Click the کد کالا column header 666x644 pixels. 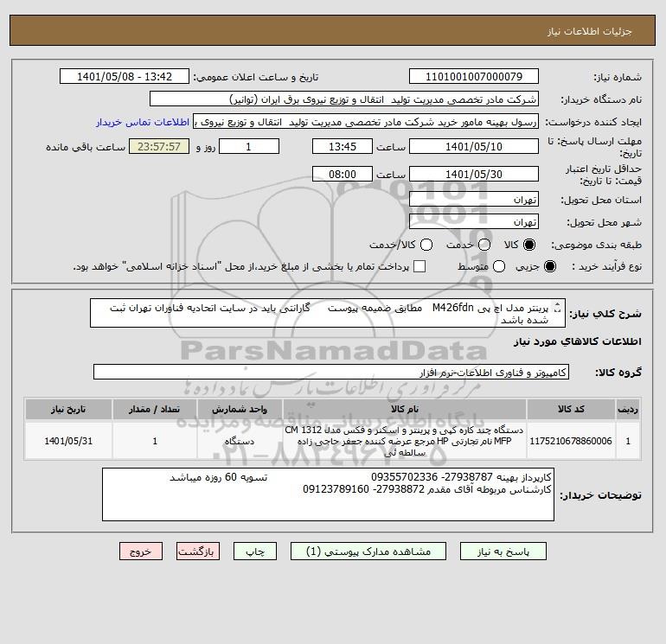point(571,409)
